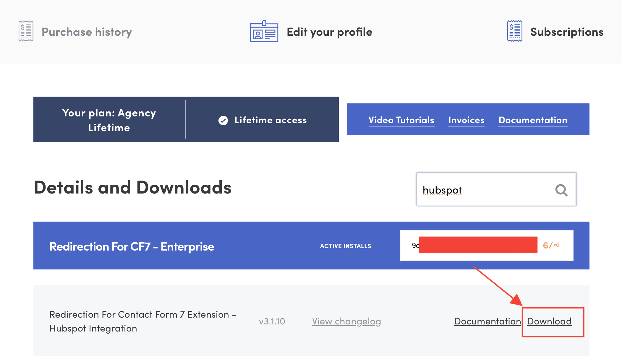The image size is (622, 364).
Task: Click the v3.1.10 version label
Action: [x=272, y=321]
